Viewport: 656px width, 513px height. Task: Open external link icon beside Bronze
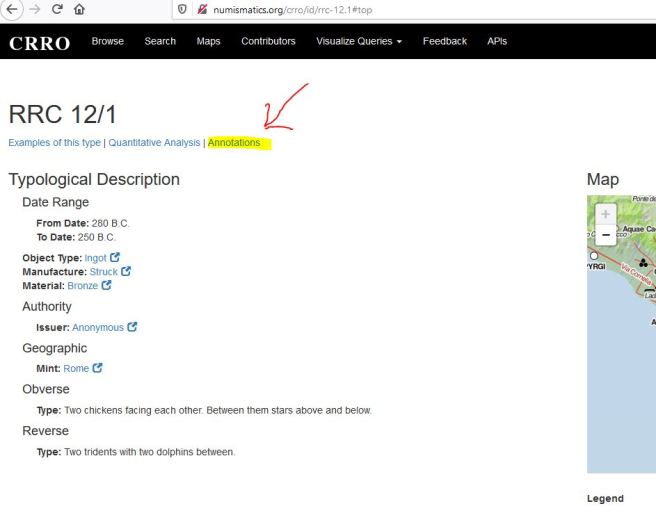pyautogui.click(x=107, y=286)
